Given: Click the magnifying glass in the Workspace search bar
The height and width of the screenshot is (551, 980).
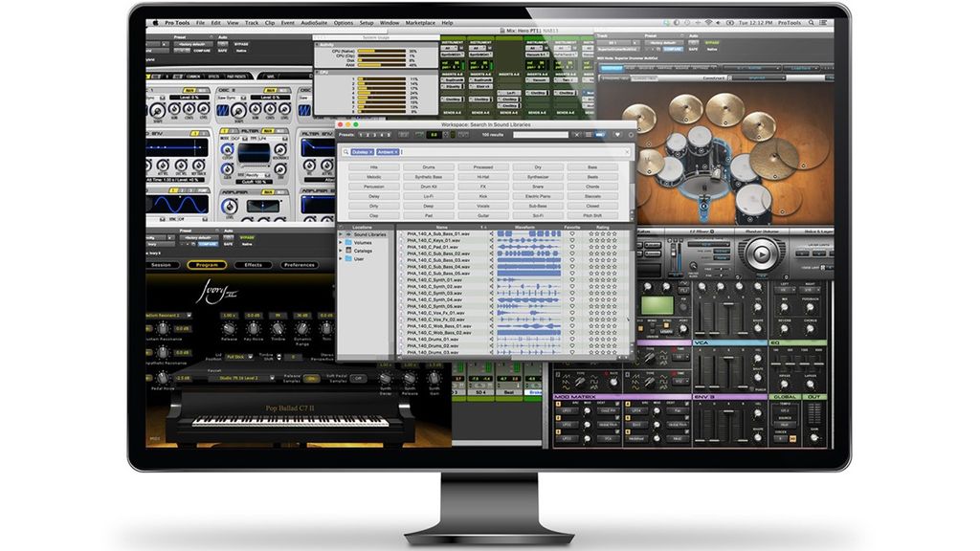Looking at the screenshot, I should pyautogui.click(x=344, y=152).
